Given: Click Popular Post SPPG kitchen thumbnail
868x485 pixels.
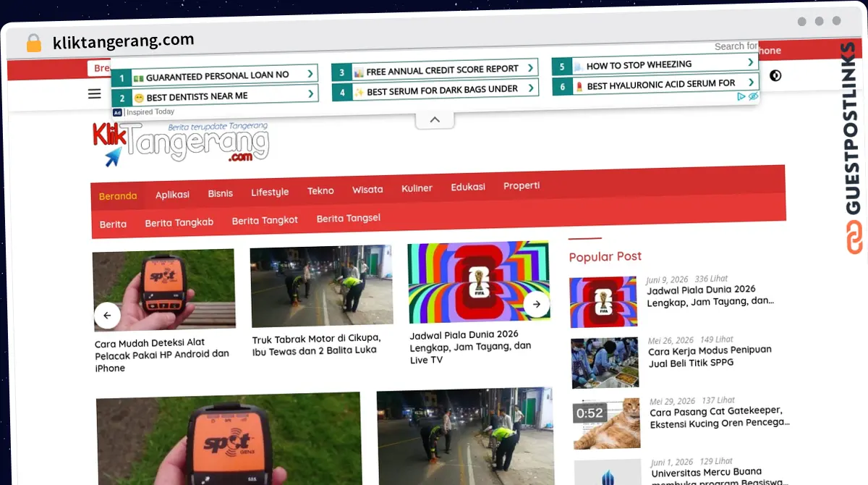Looking at the screenshot, I should pos(605,363).
